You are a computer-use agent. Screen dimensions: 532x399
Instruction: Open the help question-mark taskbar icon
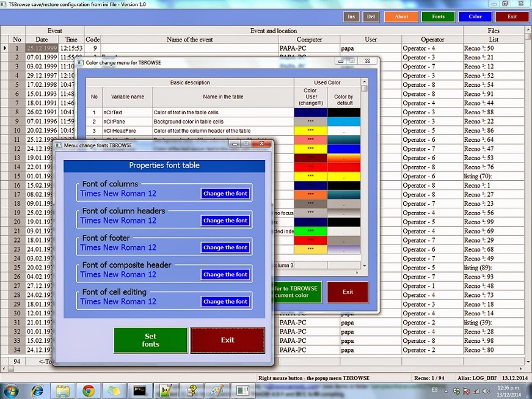(191, 391)
